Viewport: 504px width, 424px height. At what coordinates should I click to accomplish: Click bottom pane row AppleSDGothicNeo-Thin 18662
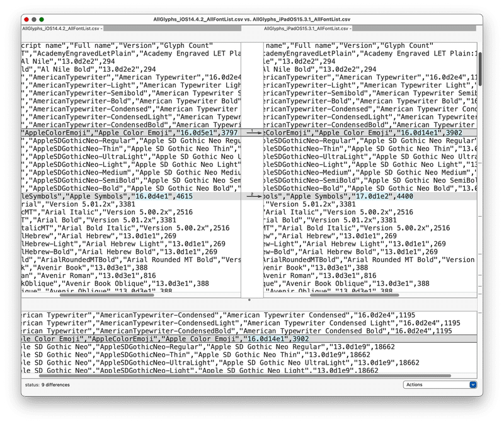point(249,355)
